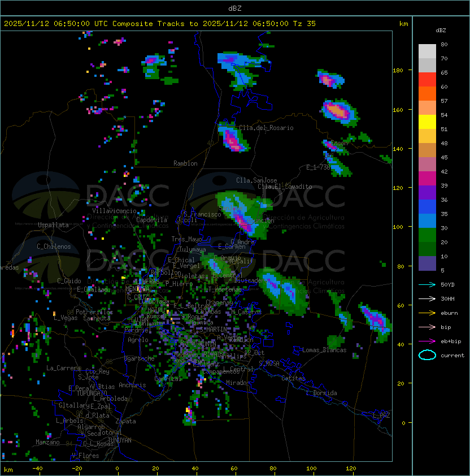The width and height of the screenshot is (470, 476).
Task: Click the 'Zapata' map label
Action: tap(125, 421)
